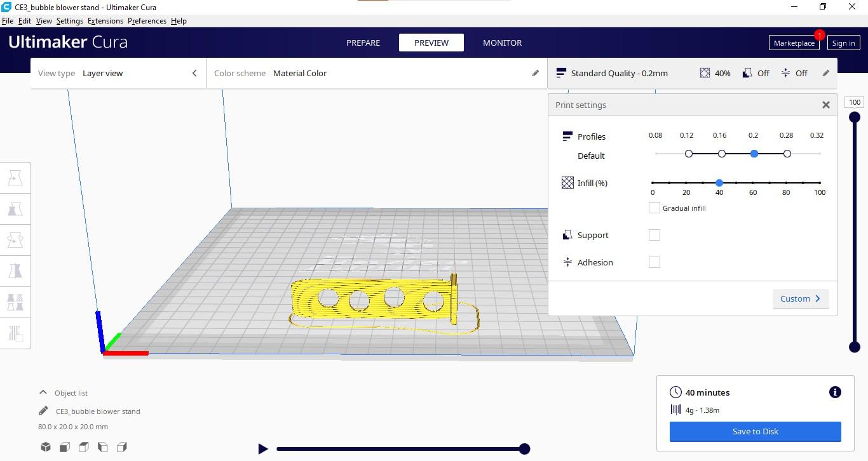Click the Infill crosshatch icon
The width and height of the screenshot is (868, 461).
(x=567, y=183)
